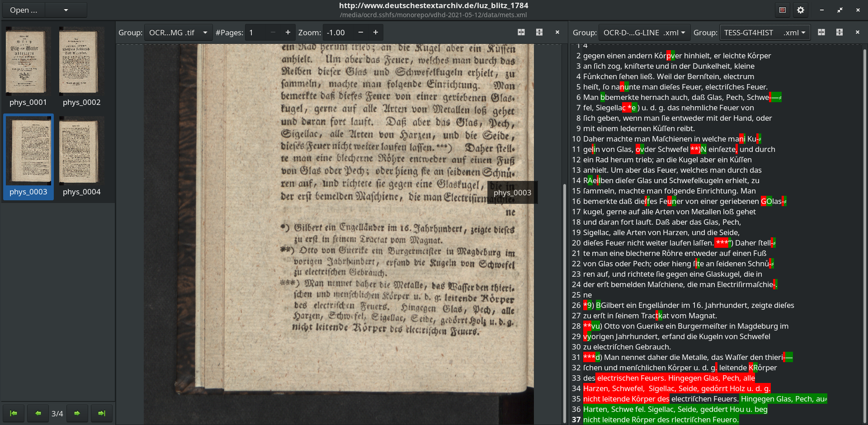
Task: Click diff line 2 'gegen einen andern Körpver'
Action: [676, 56]
